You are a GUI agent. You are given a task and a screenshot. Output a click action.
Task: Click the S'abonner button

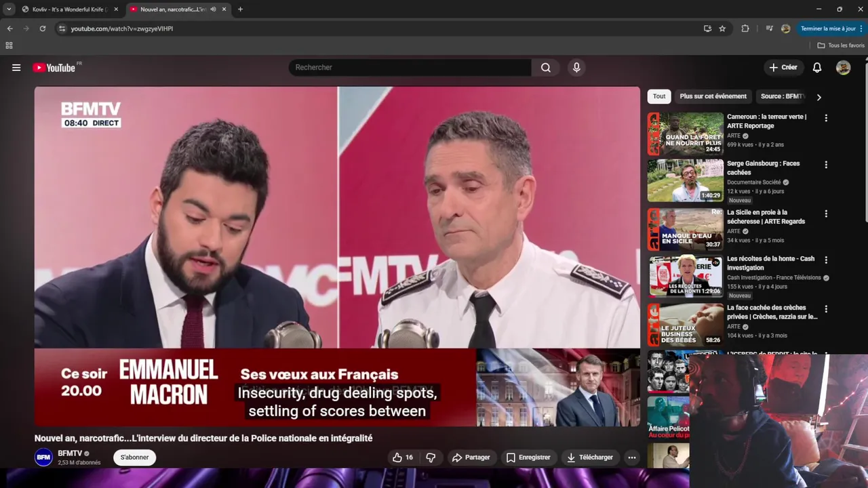134,457
